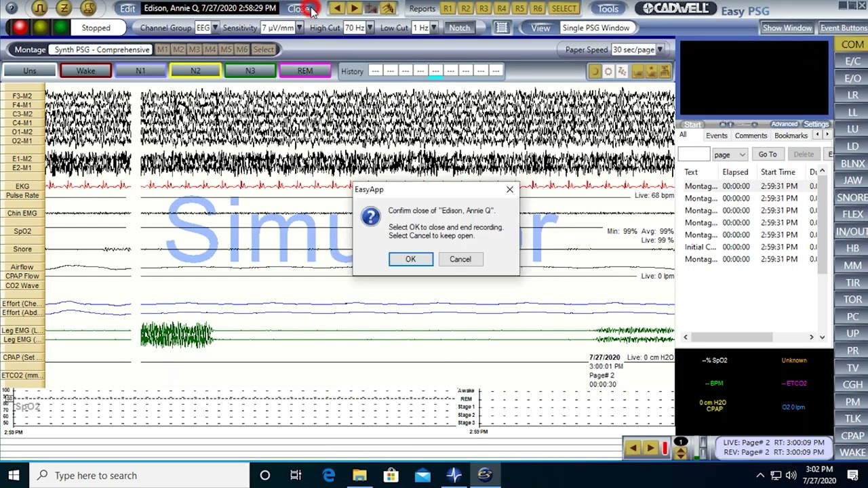Click the previous-page arrow in top toolbar
Viewport: 868px width, 488px height.
coord(336,8)
